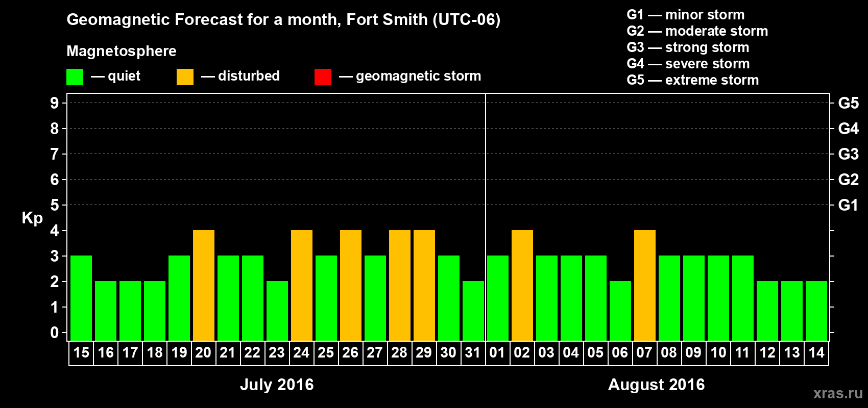Click the '— disturbed' legend label
868x408 pixels.
(x=240, y=76)
